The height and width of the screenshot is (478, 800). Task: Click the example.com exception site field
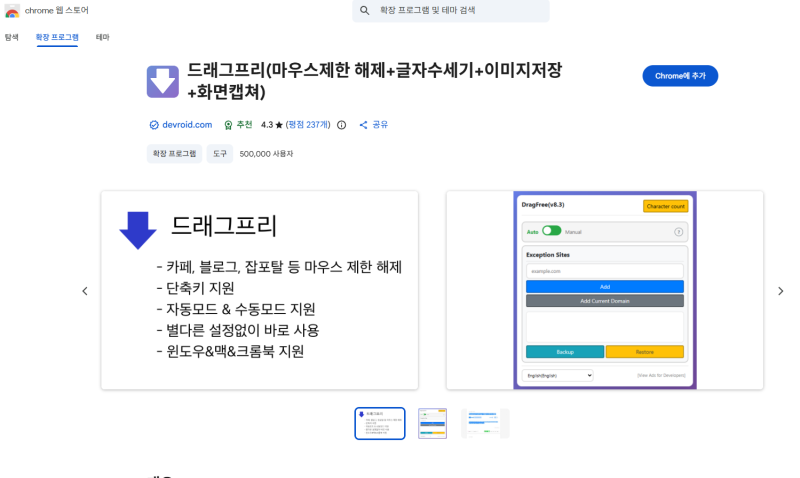coord(605,271)
